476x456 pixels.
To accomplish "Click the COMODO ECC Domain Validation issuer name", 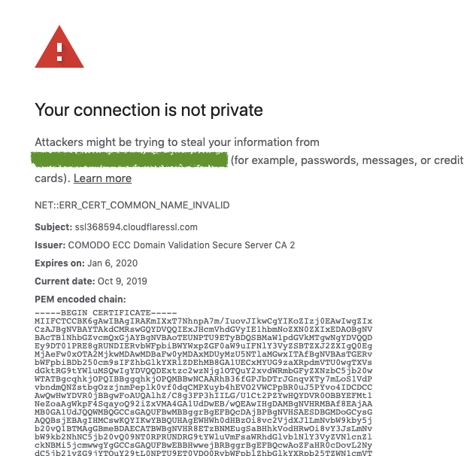I will [181, 245].
